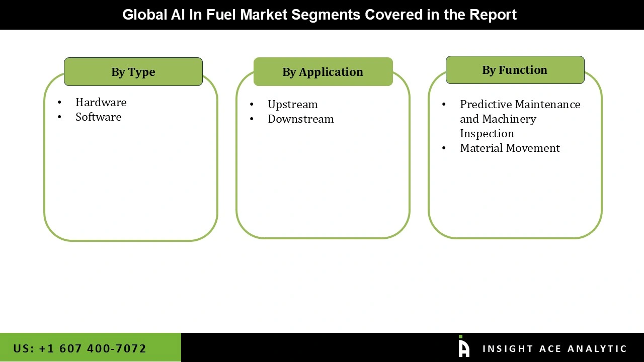Click the report title at the top
644x362 pixels.
pyautogui.click(x=319, y=15)
